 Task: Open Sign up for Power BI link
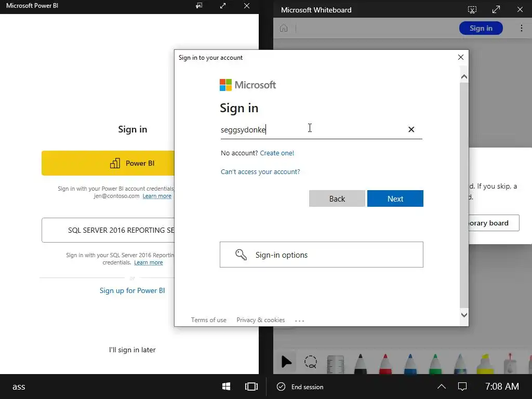click(x=132, y=290)
